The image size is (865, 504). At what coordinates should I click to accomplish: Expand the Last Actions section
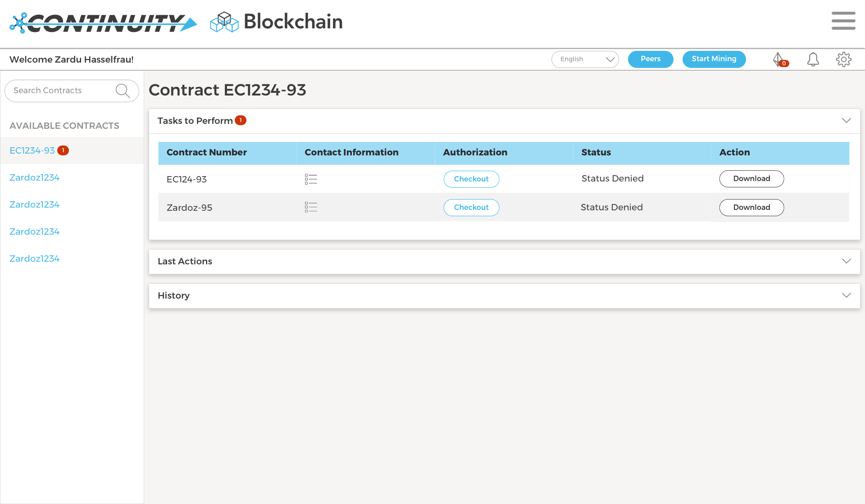846,261
